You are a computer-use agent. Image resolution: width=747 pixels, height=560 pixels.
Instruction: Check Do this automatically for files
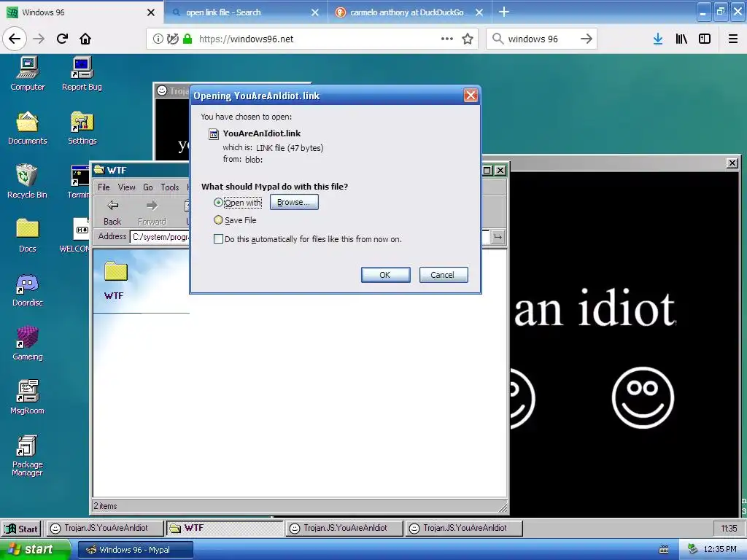tap(218, 239)
